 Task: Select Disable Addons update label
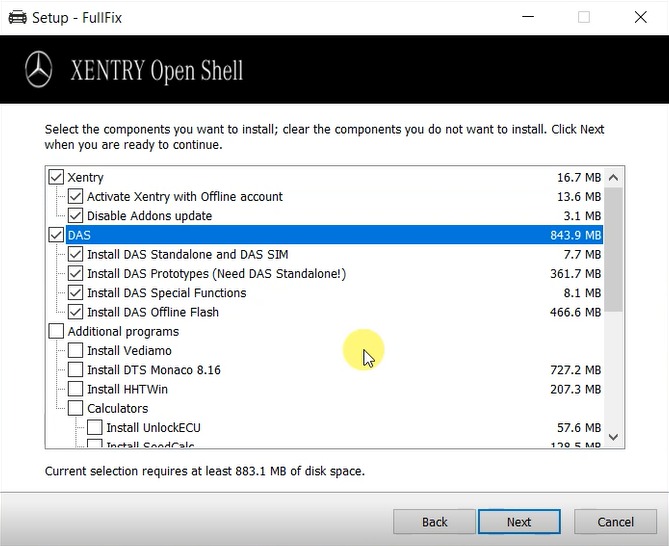[149, 216]
